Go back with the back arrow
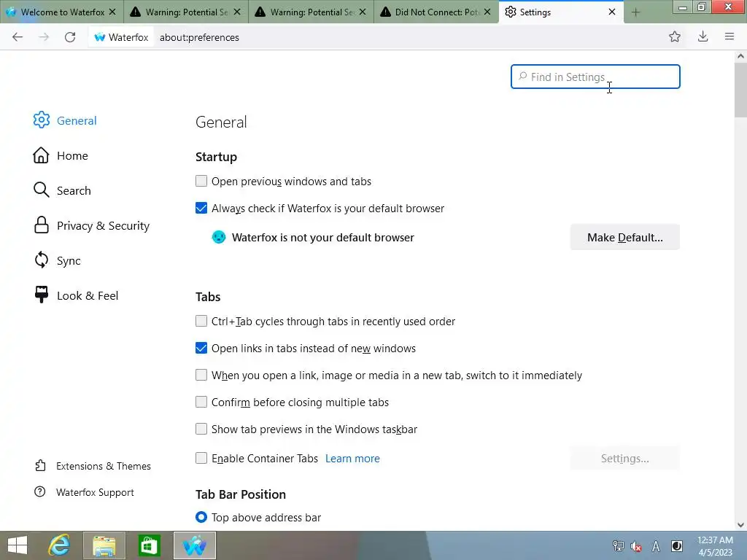Viewport: 747px width, 560px height. pyautogui.click(x=18, y=37)
